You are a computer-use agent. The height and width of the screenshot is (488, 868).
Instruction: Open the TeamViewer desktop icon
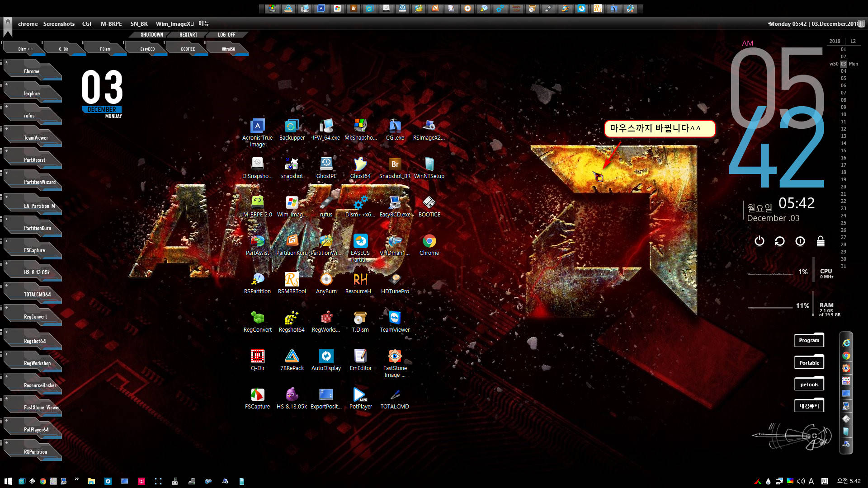pyautogui.click(x=395, y=322)
